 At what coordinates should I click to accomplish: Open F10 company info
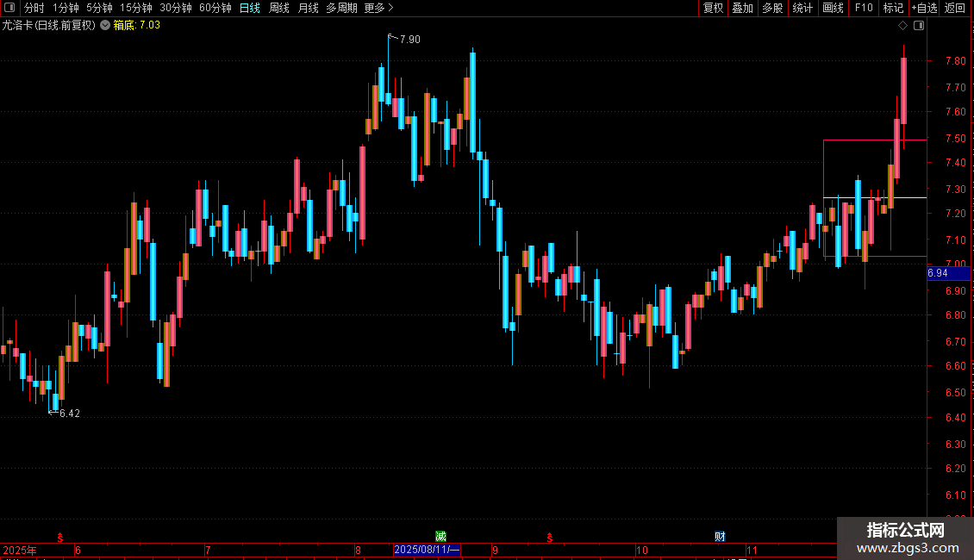(x=864, y=8)
